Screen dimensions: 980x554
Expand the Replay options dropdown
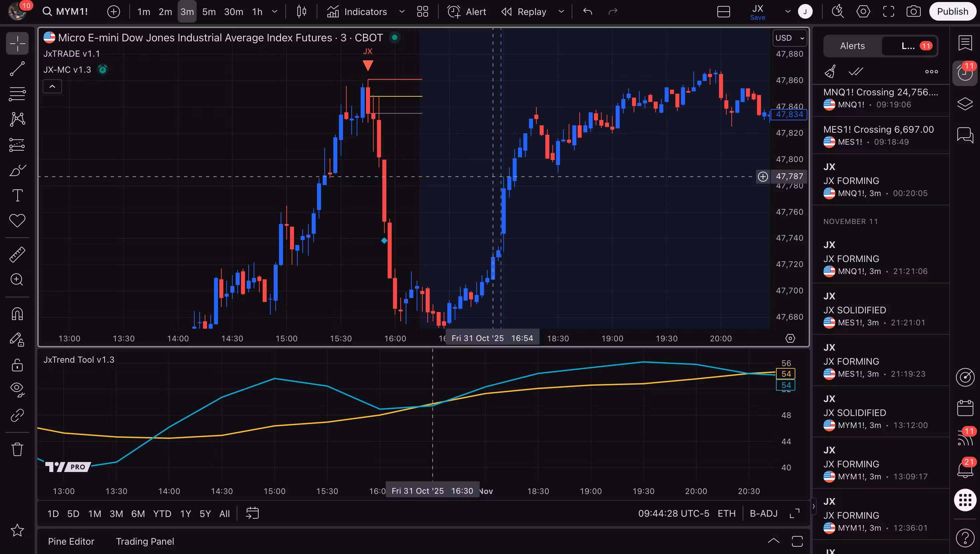coord(561,12)
